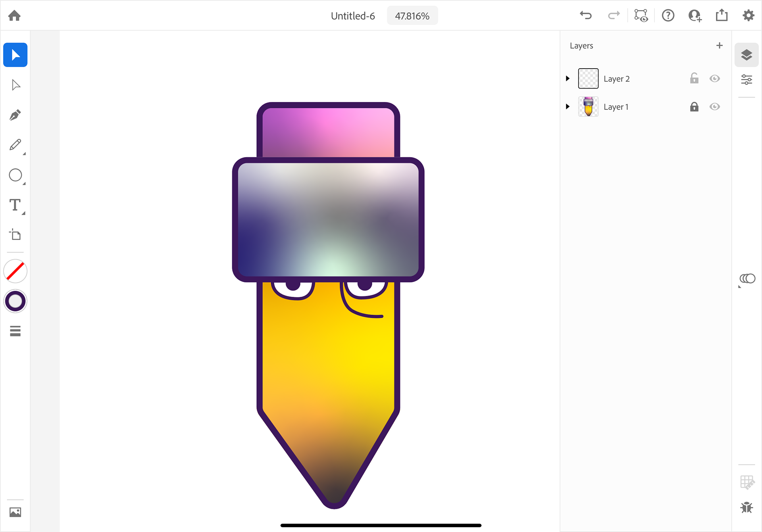Open the Share export icon
Image resolution: width=762 pixels, height=532 pixels.
pyautogui.click(x=722, y=15)
